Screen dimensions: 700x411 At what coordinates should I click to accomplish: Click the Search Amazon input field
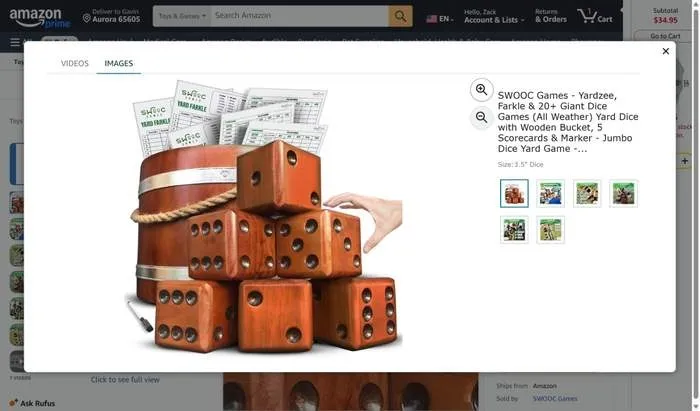pos(299,16)
